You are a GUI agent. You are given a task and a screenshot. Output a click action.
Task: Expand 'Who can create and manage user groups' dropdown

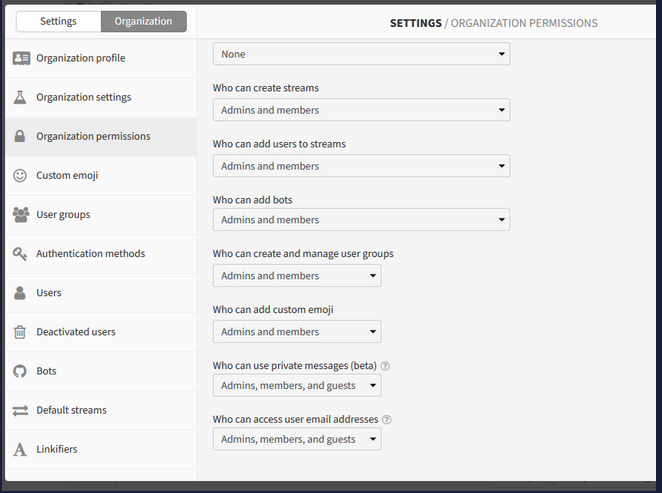point(297,276)
